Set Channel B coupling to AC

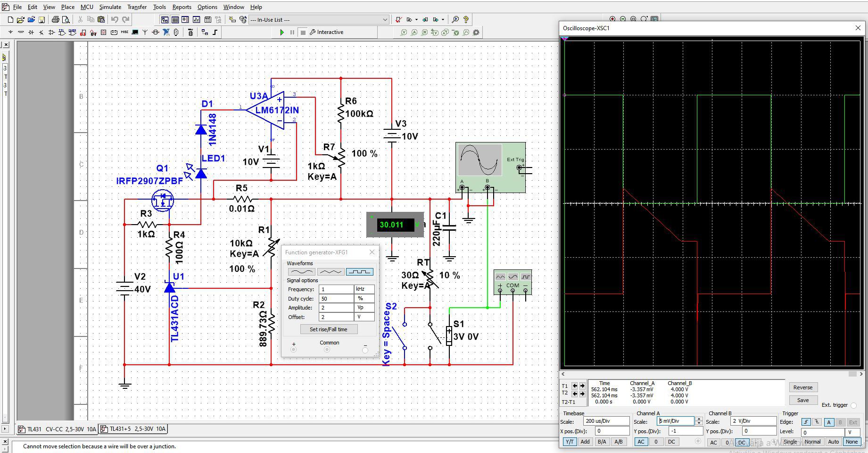(x=713, y=443)
